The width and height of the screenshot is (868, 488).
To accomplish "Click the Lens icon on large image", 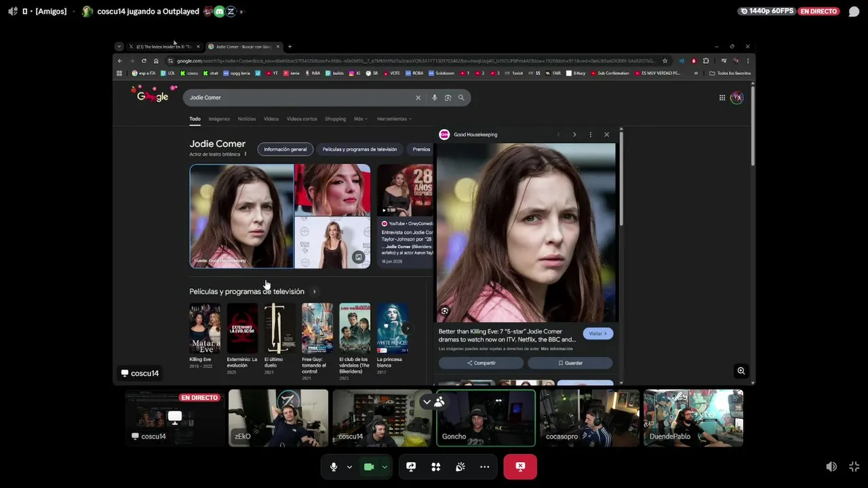I will click(445, 311).
